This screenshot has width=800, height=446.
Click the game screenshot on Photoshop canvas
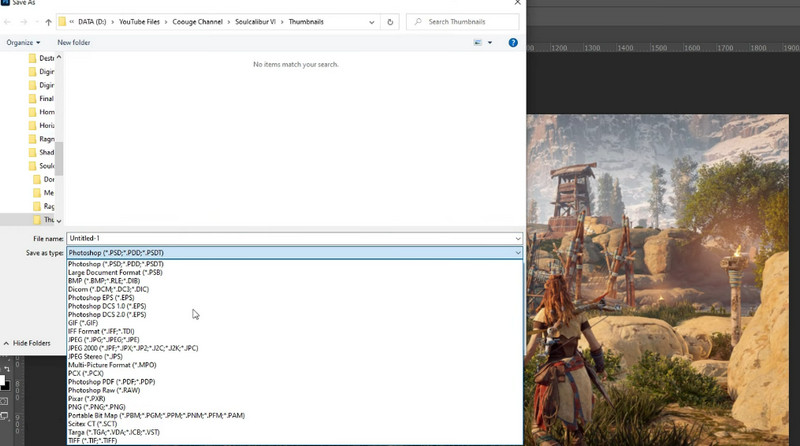[658, 280]
